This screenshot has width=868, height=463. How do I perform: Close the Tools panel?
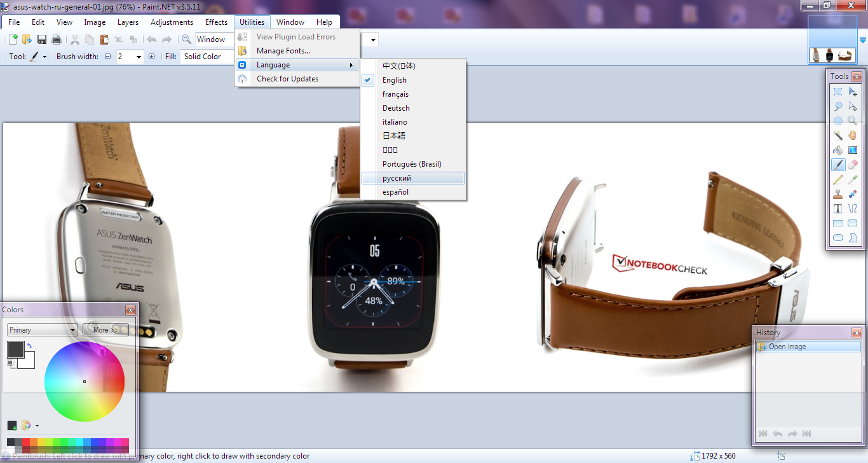(x=857, y=76)
